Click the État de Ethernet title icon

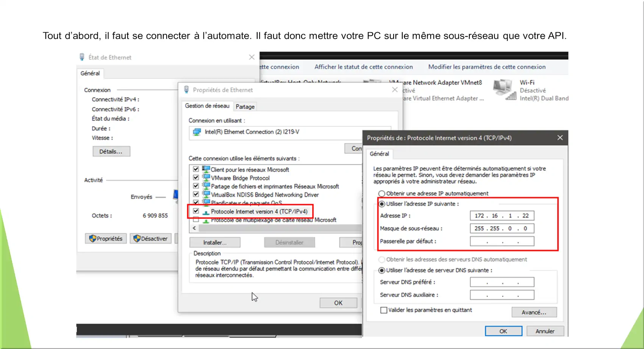point(82,57)
